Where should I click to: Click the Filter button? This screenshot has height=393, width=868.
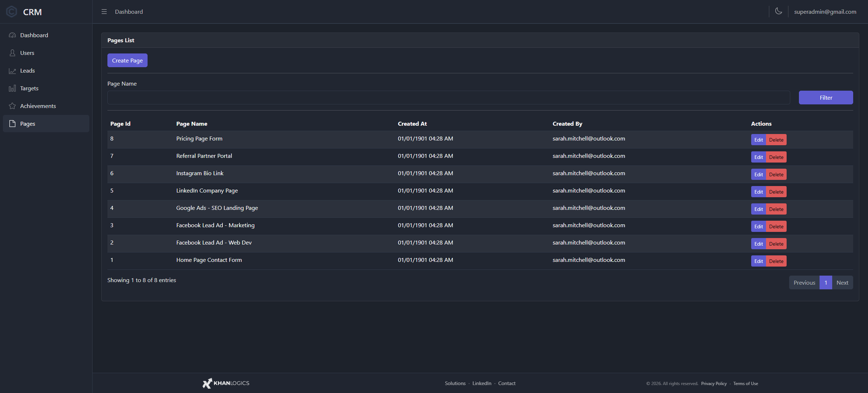coord(826,98)
